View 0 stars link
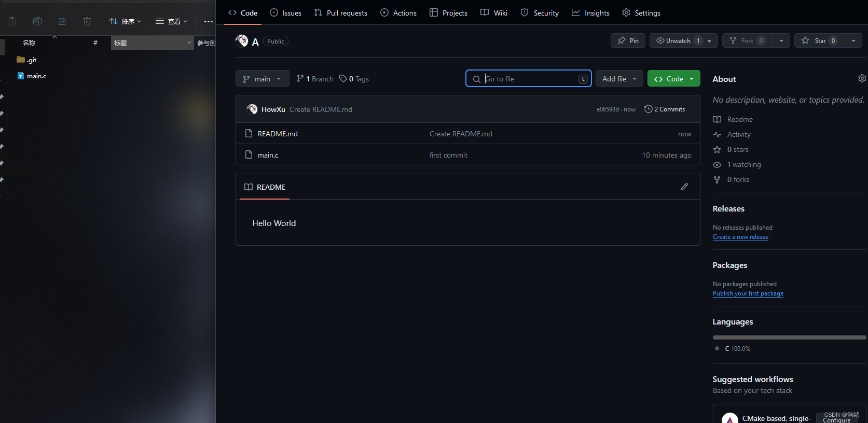The width and height of the screenshot is (868, 423). (x=731, y=149)
